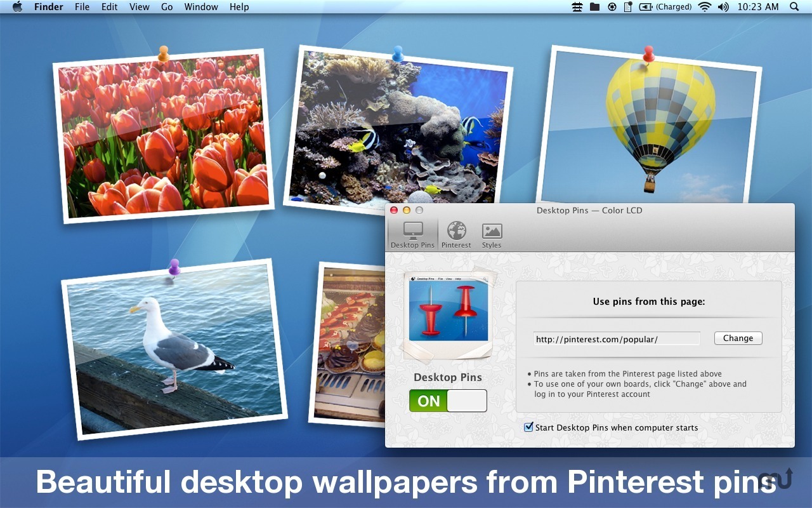Uncheck Start Desktop Pins when computer starts
812x508 pixels.
pos(528,427)
